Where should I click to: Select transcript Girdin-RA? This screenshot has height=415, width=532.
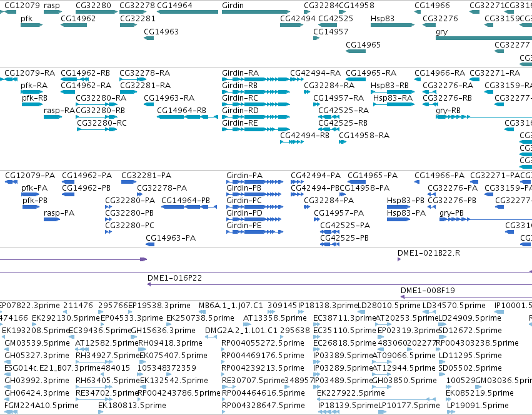tap(240, 73)
